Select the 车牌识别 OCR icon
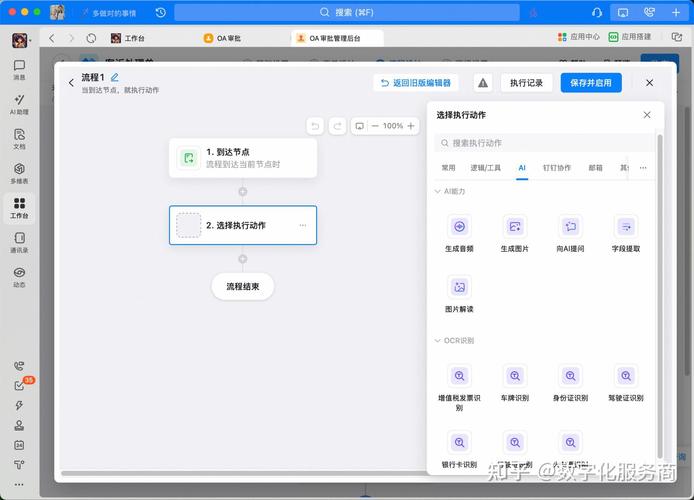Screen dimensions: 694x500 [515, 376]
